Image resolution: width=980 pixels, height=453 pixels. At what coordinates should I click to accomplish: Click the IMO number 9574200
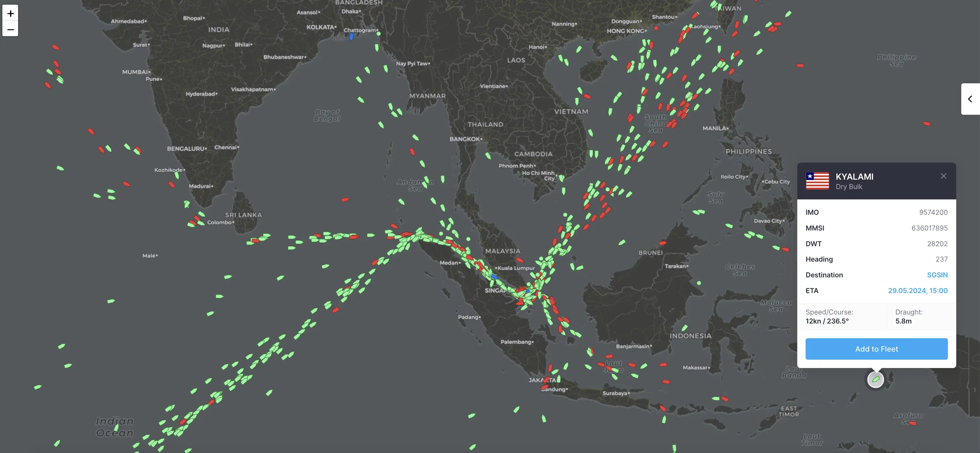coord(933,212)
